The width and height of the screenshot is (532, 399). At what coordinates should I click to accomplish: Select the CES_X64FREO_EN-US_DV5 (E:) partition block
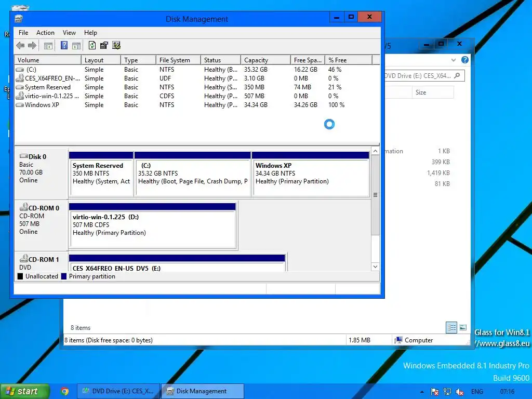pos(177,263)
